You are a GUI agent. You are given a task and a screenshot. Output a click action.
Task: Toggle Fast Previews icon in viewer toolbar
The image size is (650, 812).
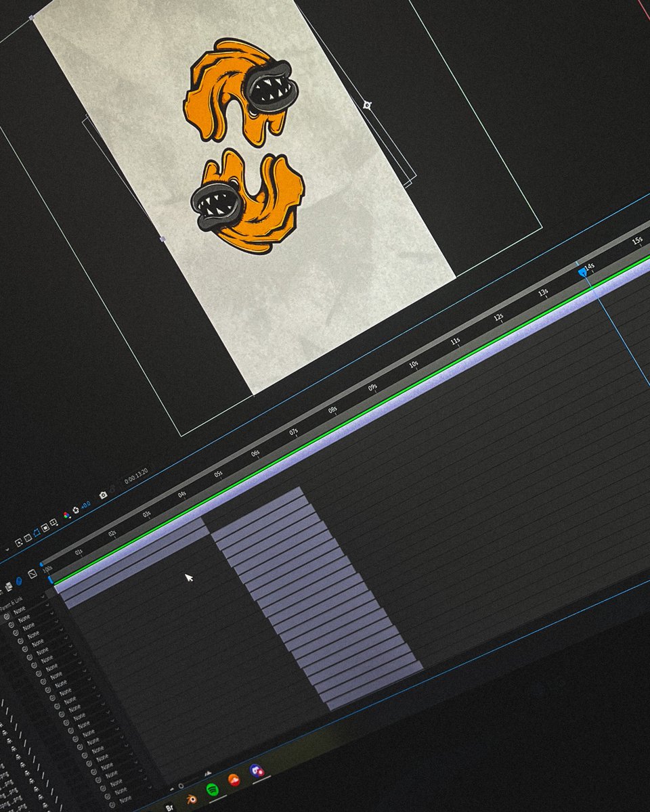(19, 543)
